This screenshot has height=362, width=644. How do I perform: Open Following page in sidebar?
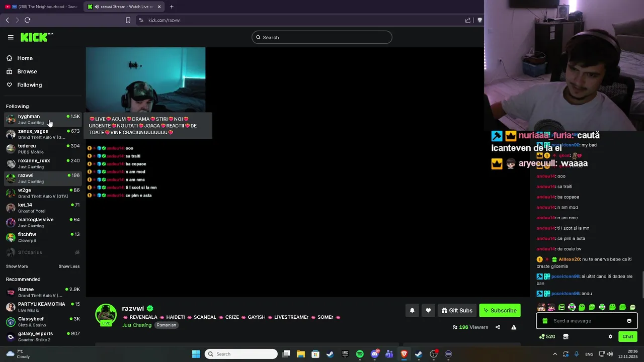tap(25, 85)
